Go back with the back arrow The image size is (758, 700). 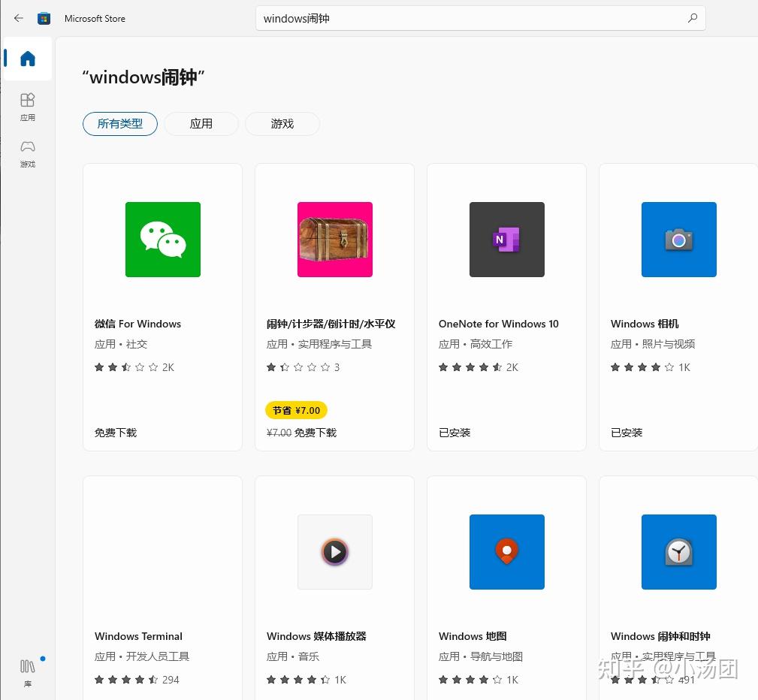18,18
